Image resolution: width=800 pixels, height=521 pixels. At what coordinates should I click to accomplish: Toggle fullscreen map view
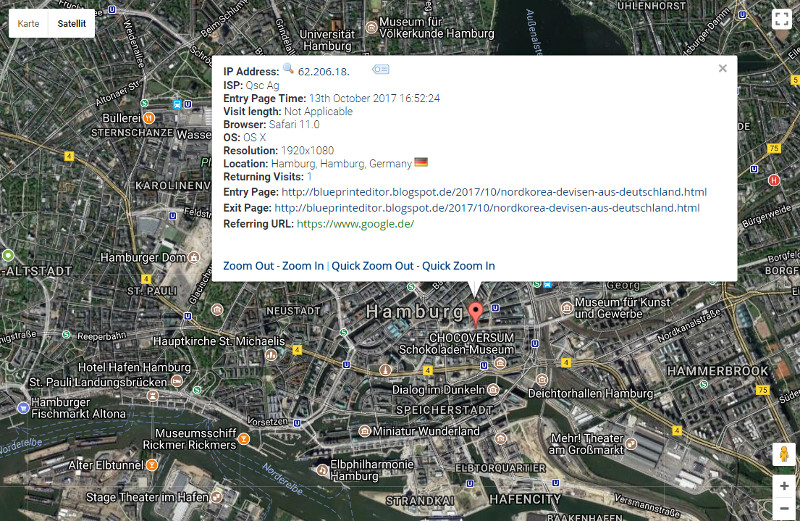(x=782, y=19)
